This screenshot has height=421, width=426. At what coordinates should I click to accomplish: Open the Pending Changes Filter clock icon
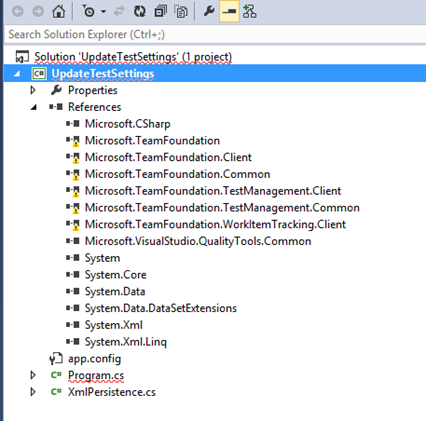(x=89, y=11)
